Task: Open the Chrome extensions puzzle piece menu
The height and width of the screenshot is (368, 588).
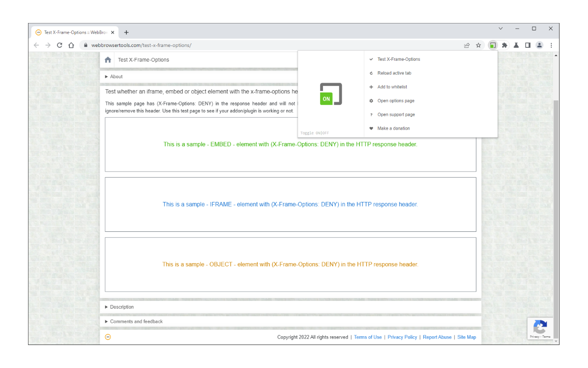Action: pos(504,45)
